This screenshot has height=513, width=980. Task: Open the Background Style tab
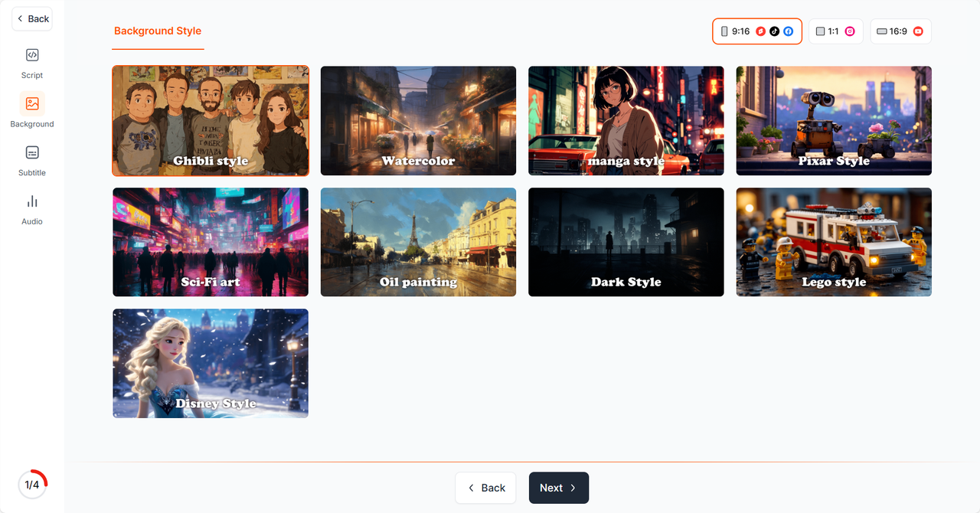[158, 31]
